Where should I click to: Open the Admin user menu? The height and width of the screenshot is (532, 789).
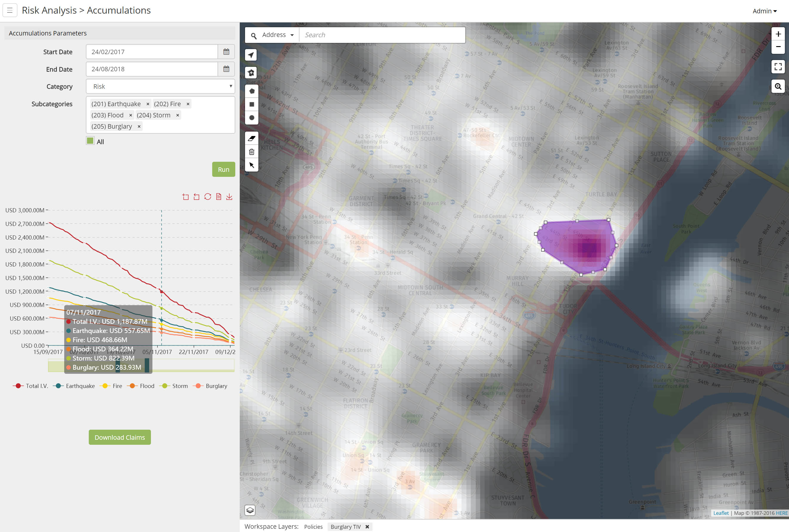764,11
